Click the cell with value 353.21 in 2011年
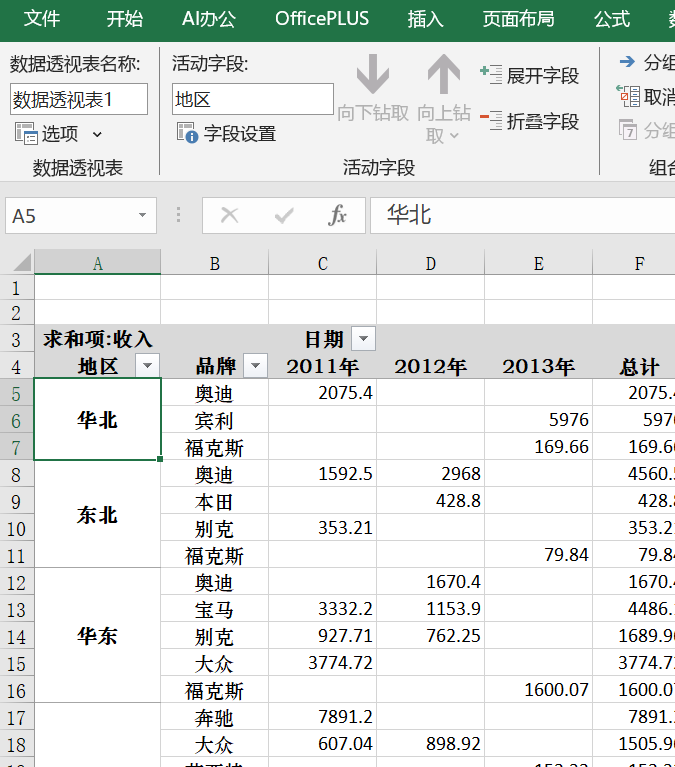The width and height of the screenshot is (675, 767). tap(323, 528)
